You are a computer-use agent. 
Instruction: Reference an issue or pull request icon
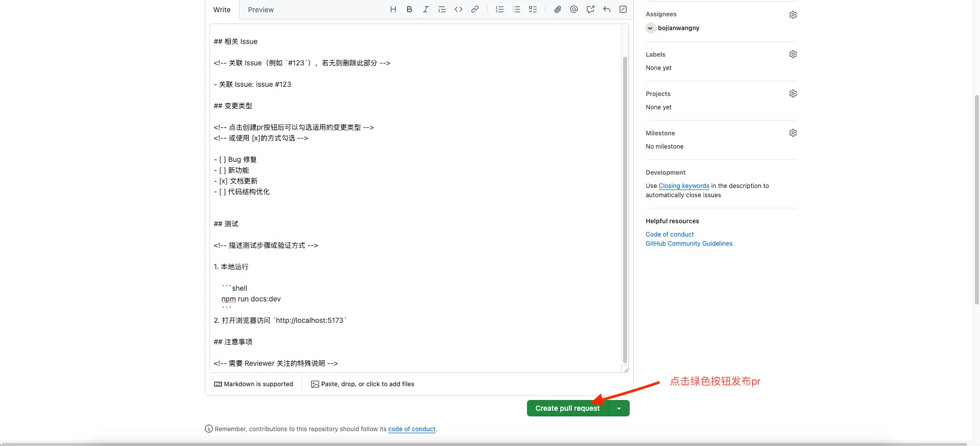pyautogui.click(x=590, y=9)
